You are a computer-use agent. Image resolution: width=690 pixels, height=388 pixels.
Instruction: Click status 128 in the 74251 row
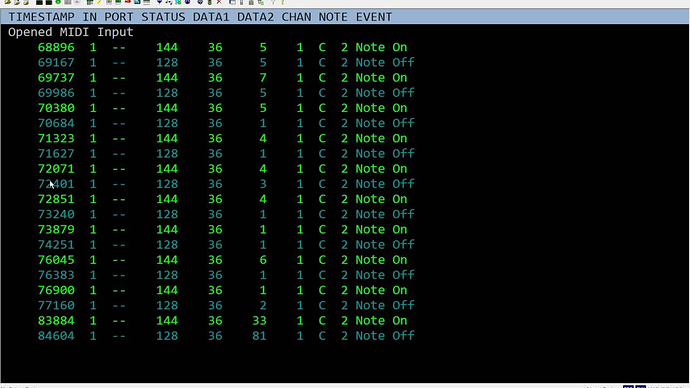click(167, 245)
